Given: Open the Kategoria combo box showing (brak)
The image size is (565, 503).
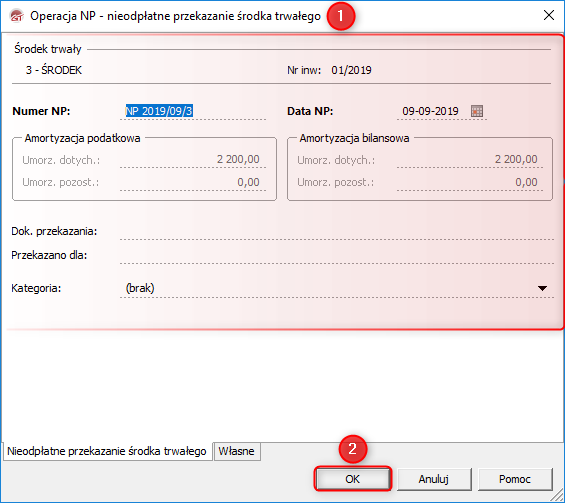Looking at the screenshot, I should pyautogui.click(x=337, y=288).
